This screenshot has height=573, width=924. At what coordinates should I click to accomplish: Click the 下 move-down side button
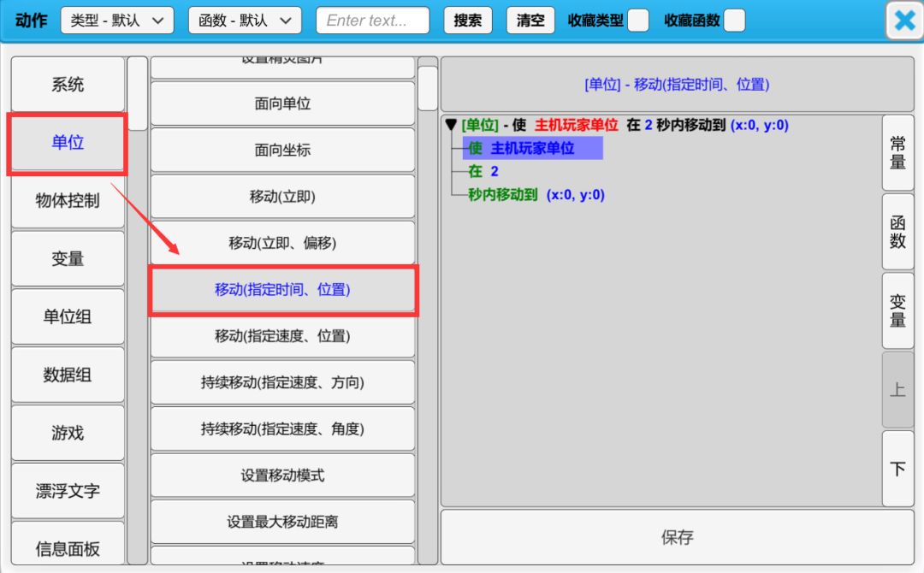[897, 469]
